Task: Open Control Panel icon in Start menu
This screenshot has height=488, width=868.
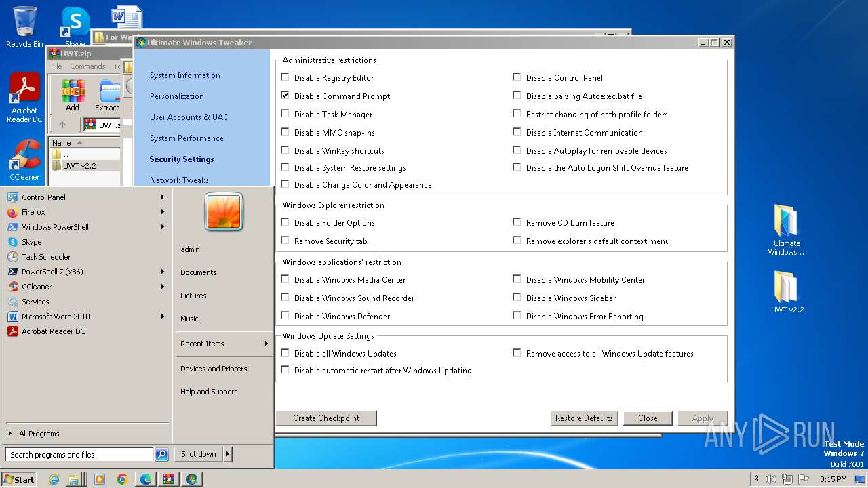Action: [x=12, y=197]
